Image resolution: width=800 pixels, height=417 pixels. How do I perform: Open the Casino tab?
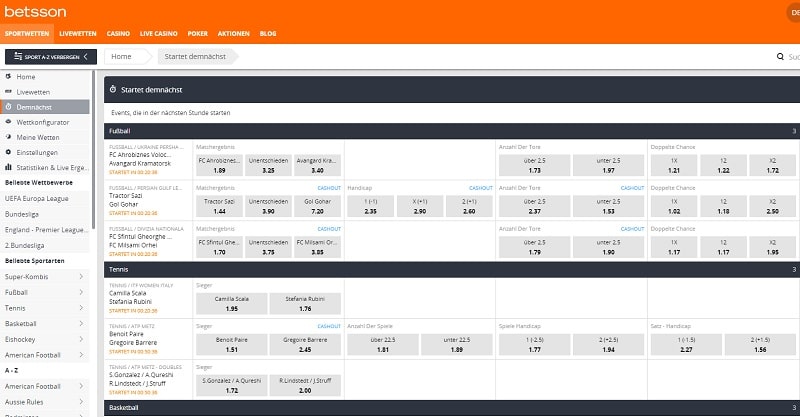tap(118, 34)
